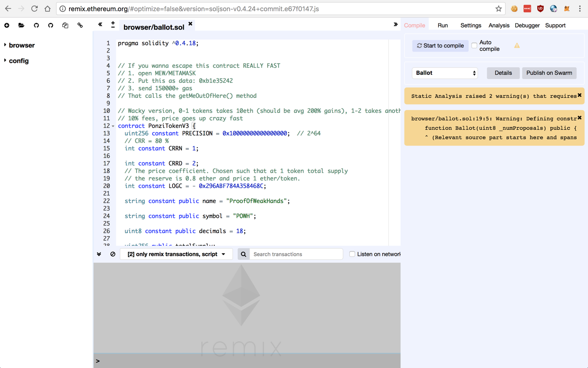Click the LOGC constant on line 20
The height and width of the screenshot is (368, 588).
[195, 186]
